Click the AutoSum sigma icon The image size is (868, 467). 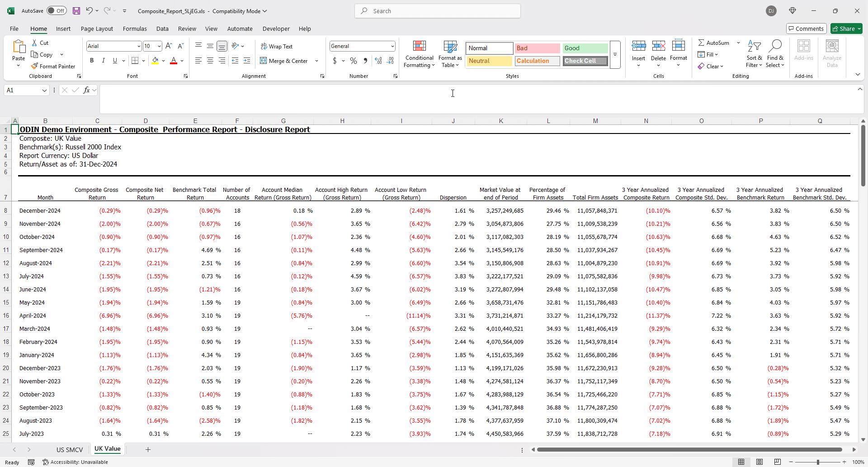click(x=701, y=43)
